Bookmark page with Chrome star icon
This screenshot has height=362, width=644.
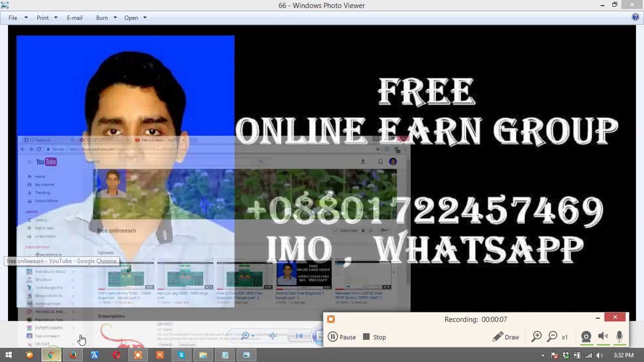point(378,149)
